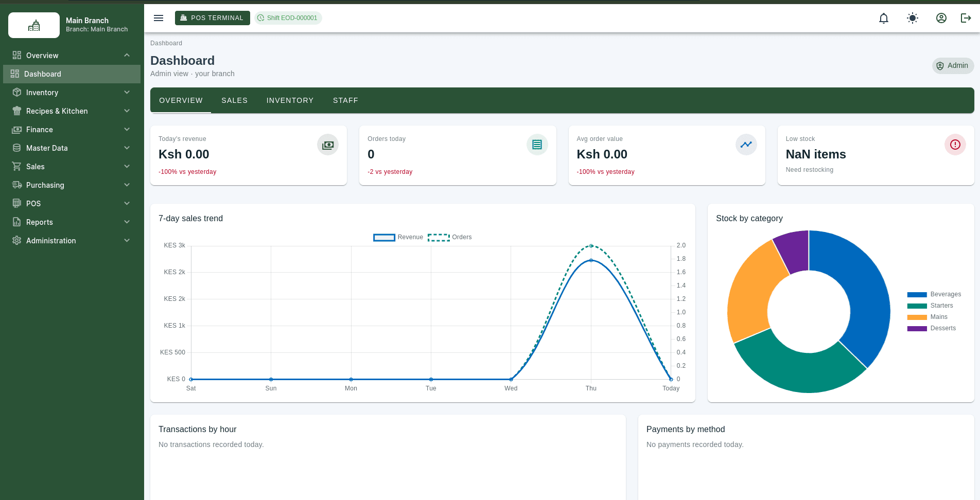The height and width of the screenshot is (500, 980).
Task: Expand the Administration menu chevron
Action: coord(127,240)
